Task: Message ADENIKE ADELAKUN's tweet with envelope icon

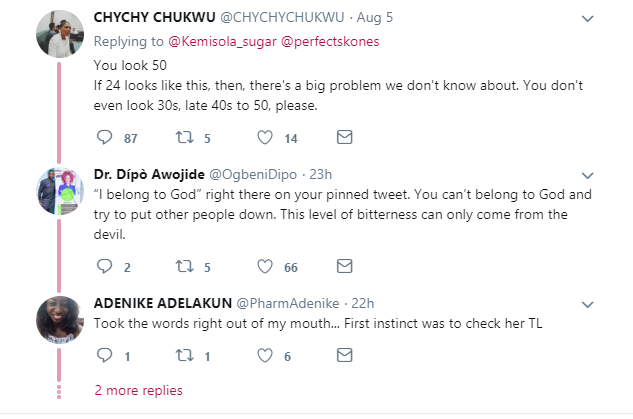Action: coord(344,355)
